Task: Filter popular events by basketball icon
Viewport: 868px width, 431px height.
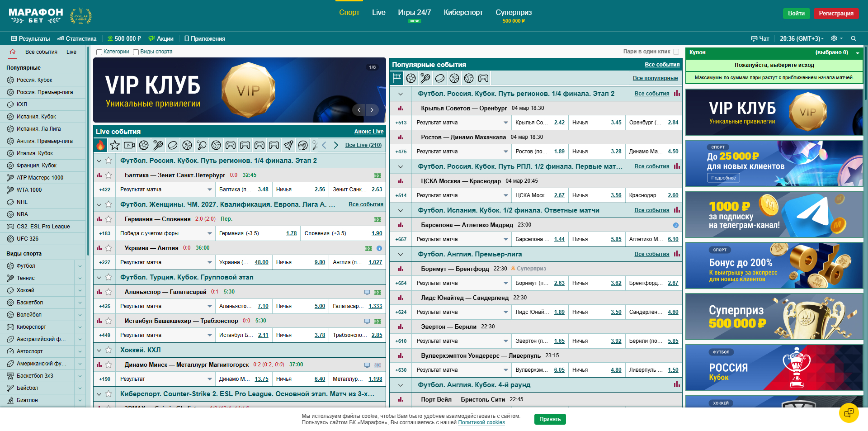Action: click(x=454, y=78)
